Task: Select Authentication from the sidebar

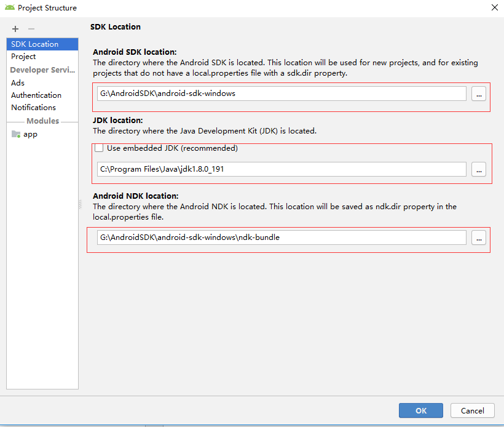Action: tap(36, 95)
